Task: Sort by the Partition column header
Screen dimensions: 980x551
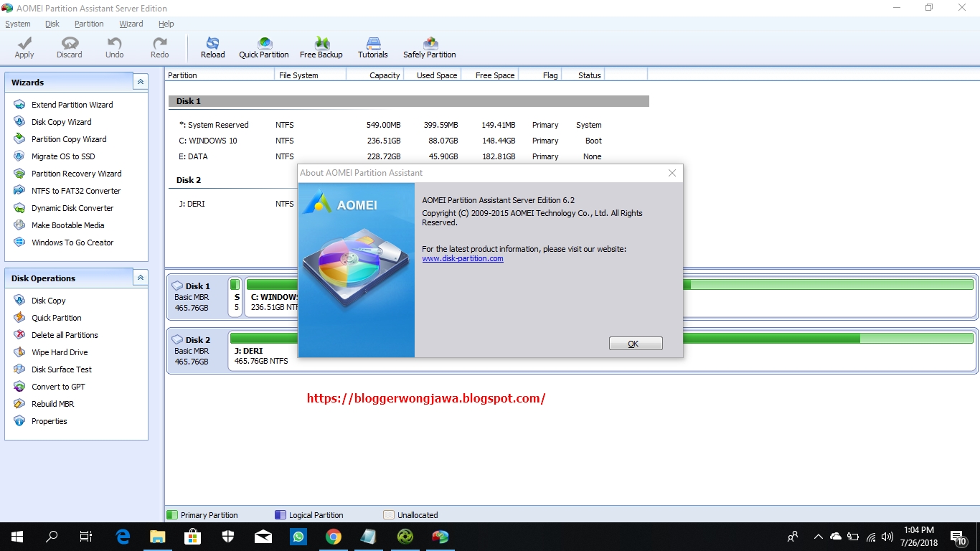Action: pos(220,75)
